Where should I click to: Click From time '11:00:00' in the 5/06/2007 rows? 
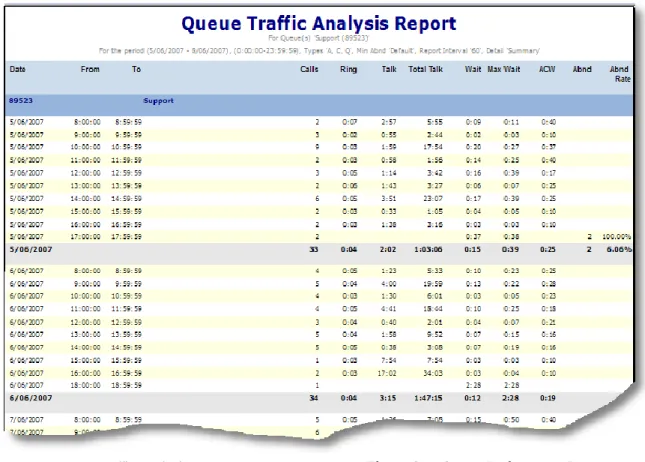tap(86, 160)
